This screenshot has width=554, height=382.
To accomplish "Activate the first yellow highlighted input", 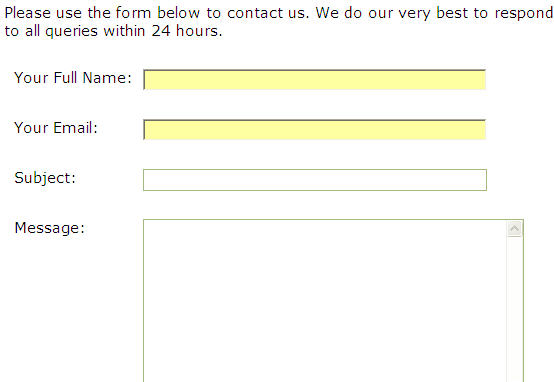I will 314,80.
